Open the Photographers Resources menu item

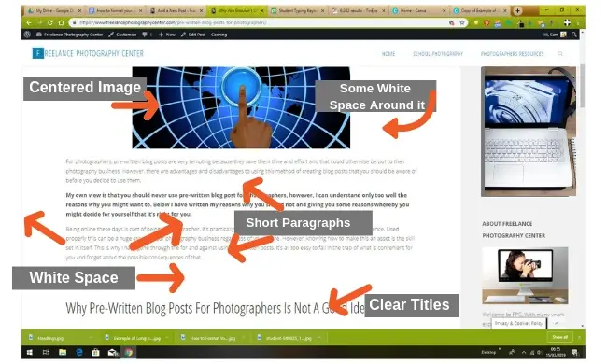(512, 54)
